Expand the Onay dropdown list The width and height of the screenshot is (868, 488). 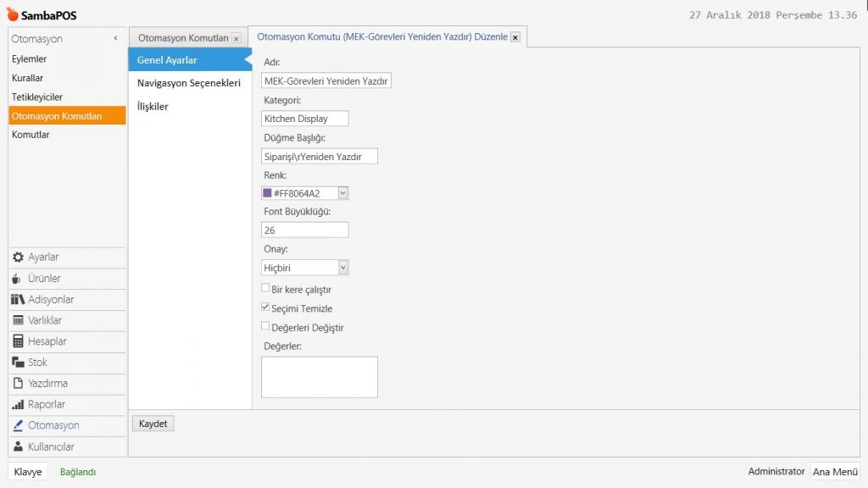coord(342,268)
